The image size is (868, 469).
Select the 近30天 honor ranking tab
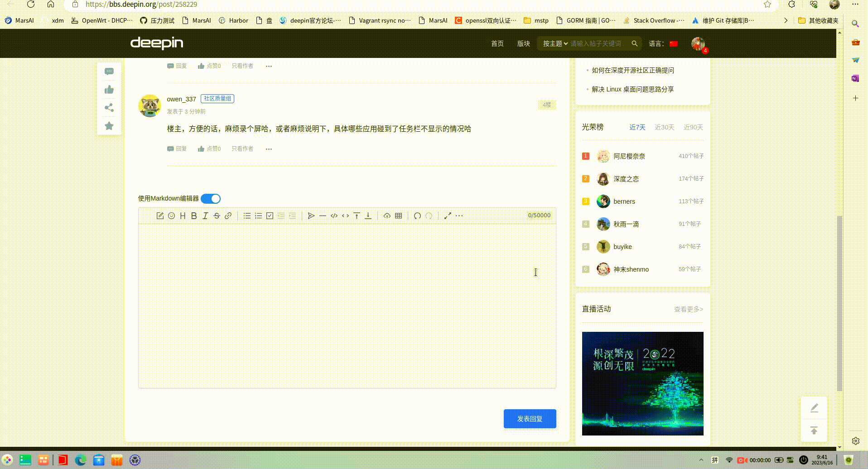pos(664,127)
